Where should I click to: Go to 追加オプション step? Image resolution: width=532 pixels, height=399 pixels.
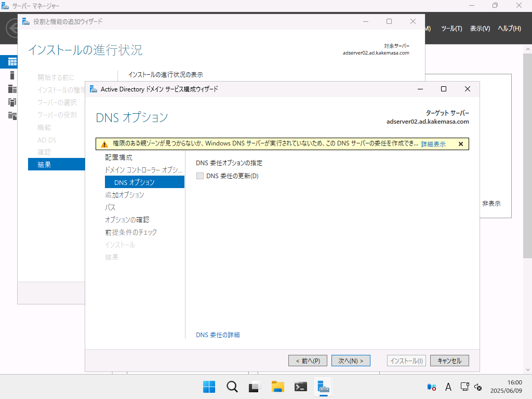coord(125,195)
